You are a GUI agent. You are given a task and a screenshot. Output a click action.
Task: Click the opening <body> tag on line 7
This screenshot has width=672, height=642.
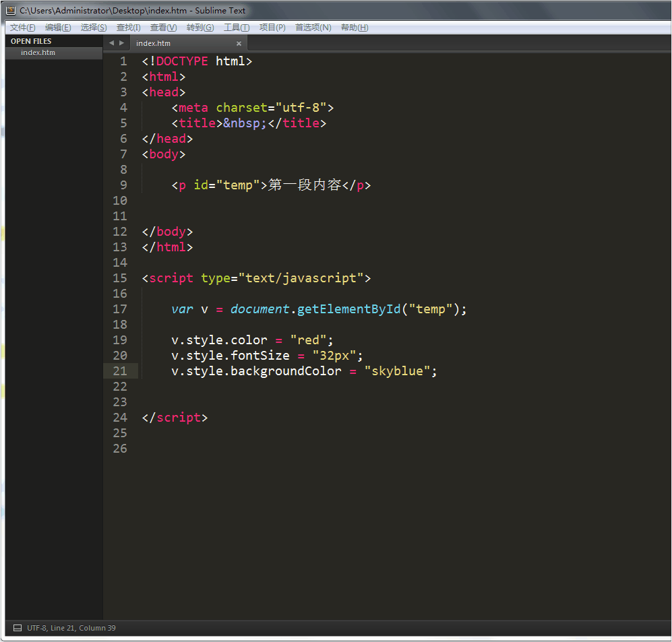pyautogui.click(x=164, y=154)
